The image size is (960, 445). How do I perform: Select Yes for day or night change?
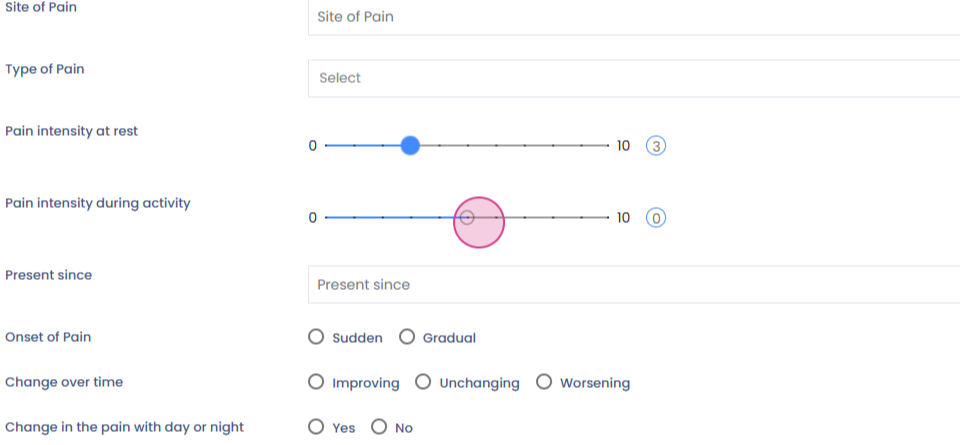[x=316, y=427]
